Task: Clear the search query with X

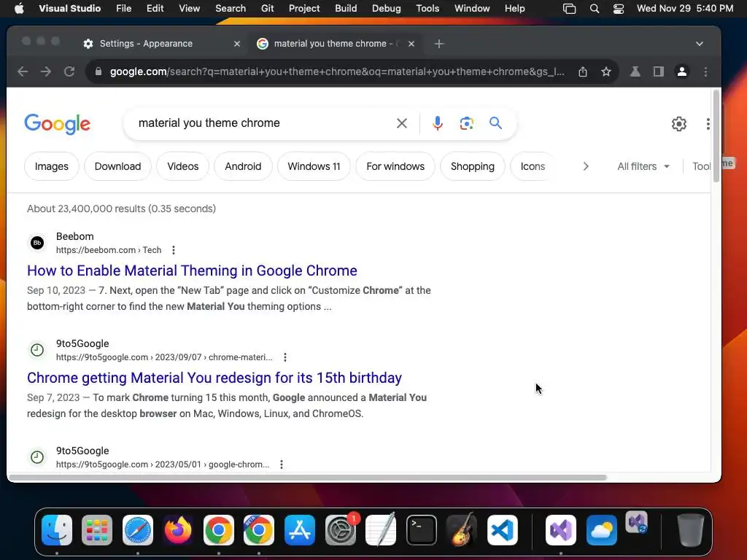Action: (402, 123)
